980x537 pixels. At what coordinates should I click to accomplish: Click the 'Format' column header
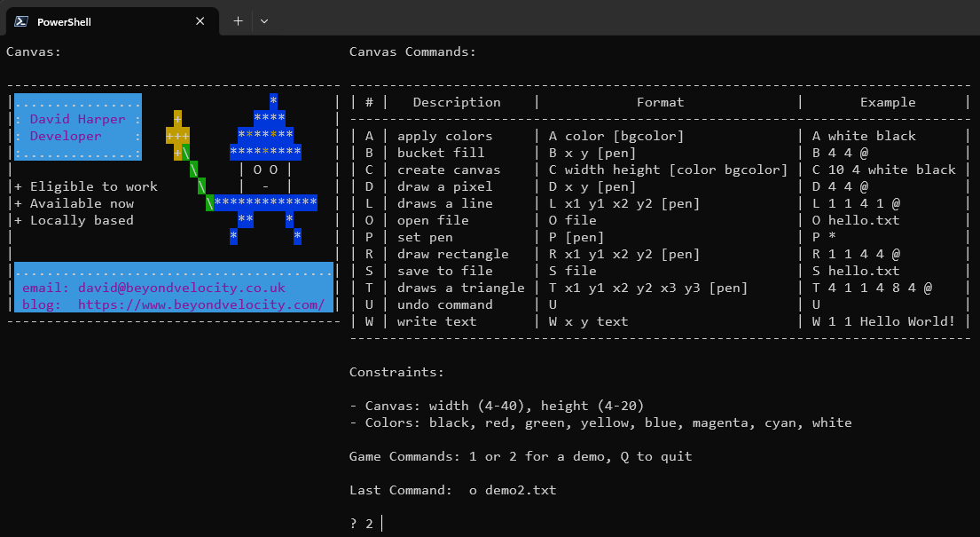tap(661, 102)
